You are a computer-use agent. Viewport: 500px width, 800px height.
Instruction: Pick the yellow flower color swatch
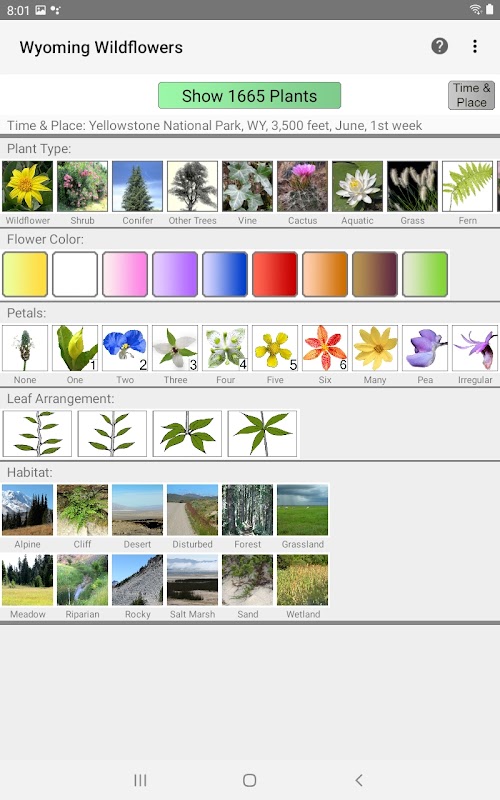pos(25,274)
